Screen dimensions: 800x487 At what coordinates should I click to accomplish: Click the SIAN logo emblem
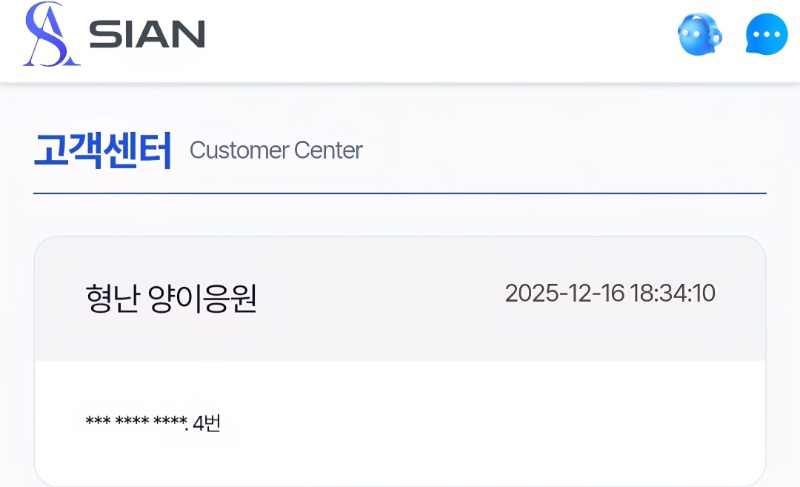pos(51,35)
